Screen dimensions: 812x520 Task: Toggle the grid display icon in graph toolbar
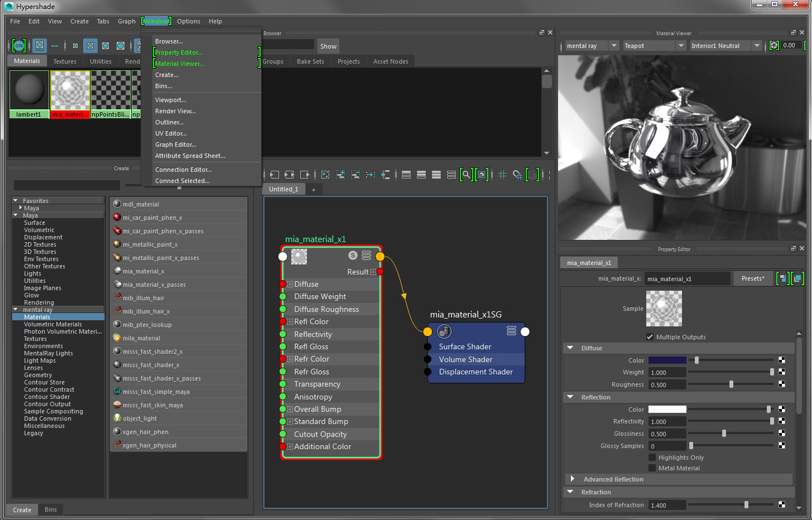click(502, 175)
